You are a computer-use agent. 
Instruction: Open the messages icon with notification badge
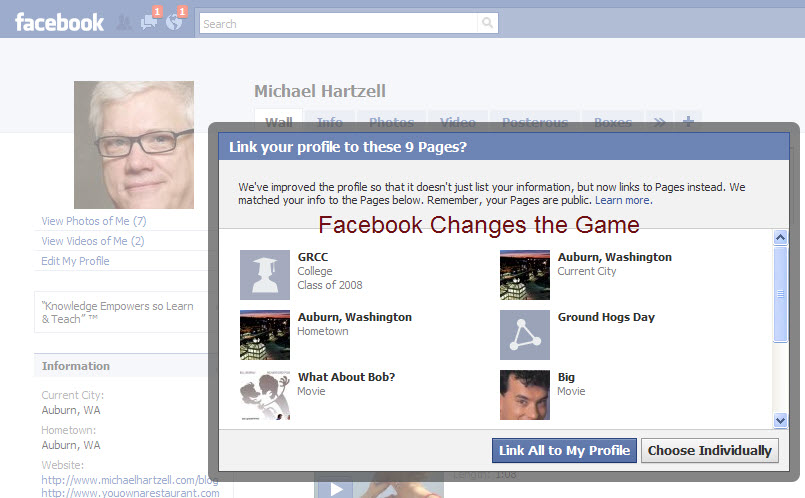[149, 22]
